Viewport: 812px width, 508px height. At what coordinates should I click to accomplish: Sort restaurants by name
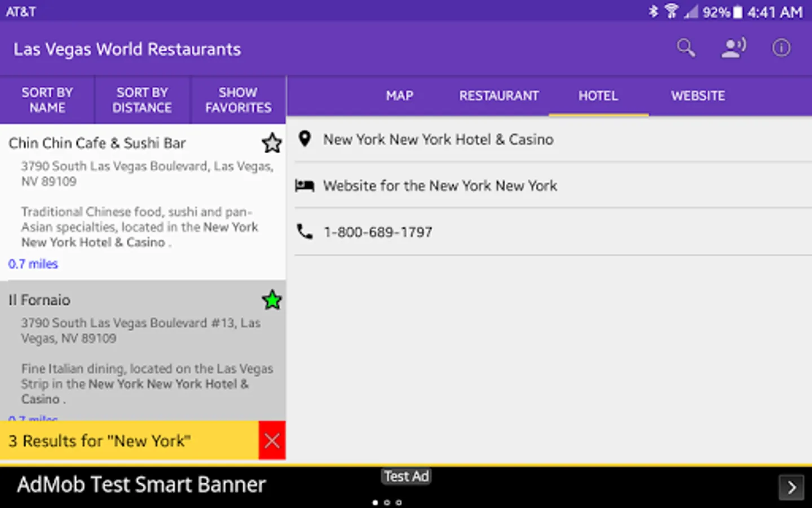47,100
